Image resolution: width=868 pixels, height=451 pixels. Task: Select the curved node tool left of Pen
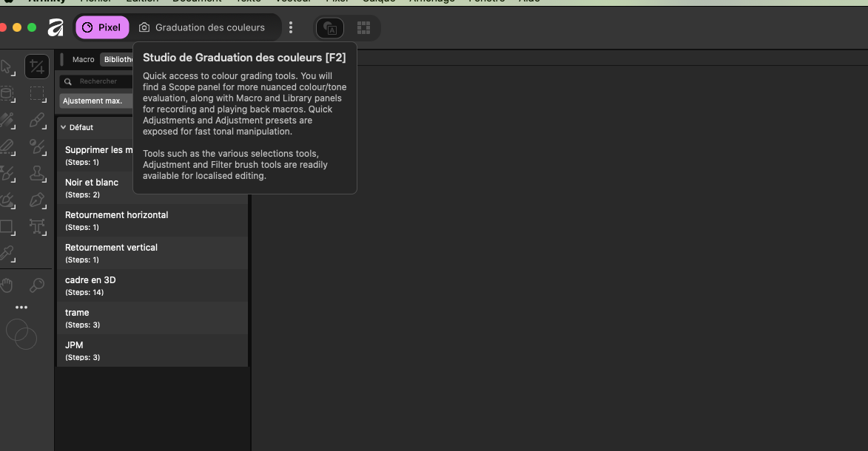coord(7,200)
